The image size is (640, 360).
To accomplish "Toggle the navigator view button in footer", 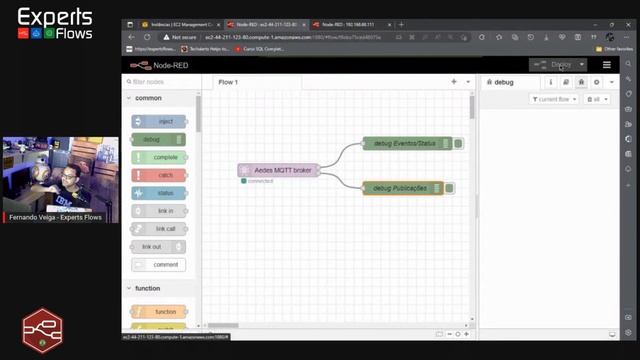I will pos(439,334).
